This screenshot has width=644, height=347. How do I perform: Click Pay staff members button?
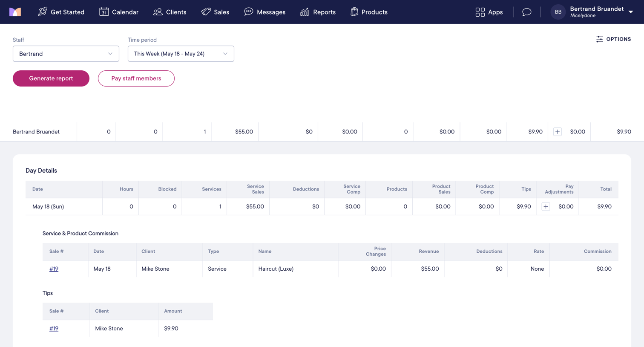pyautogui.click(x=136, y=78)
